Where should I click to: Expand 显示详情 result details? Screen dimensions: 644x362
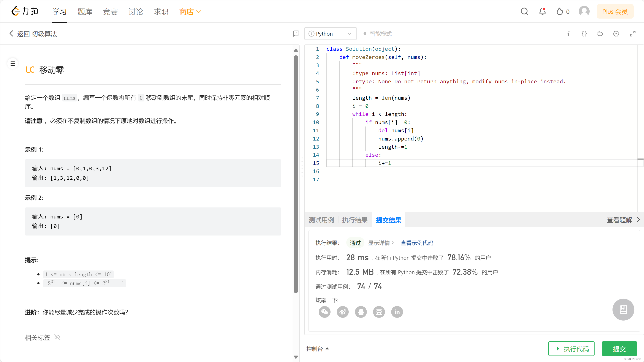pos(381,243)
